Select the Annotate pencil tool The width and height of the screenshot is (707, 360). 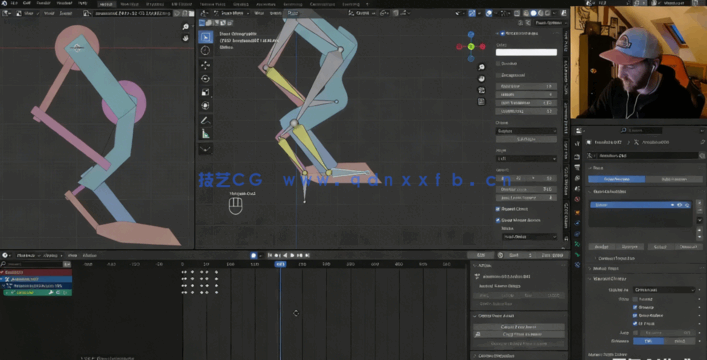point(206,120)
